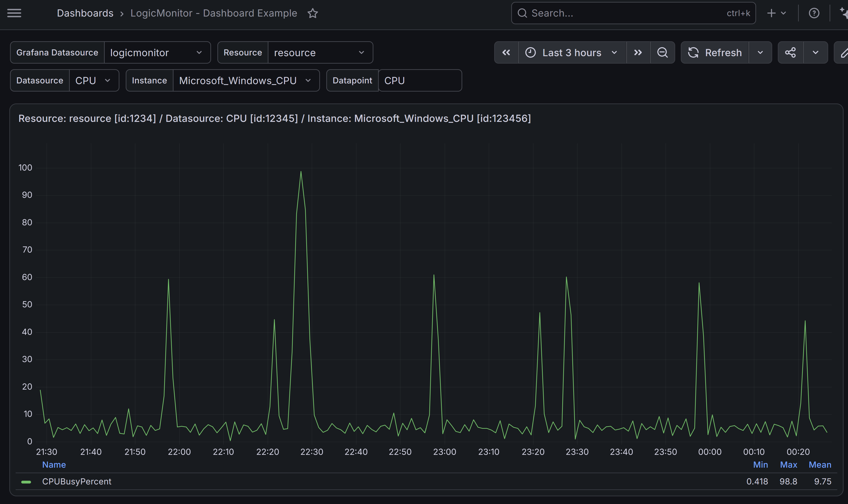
Task: Focus the Search box
Action: click(x=633, y=13)
